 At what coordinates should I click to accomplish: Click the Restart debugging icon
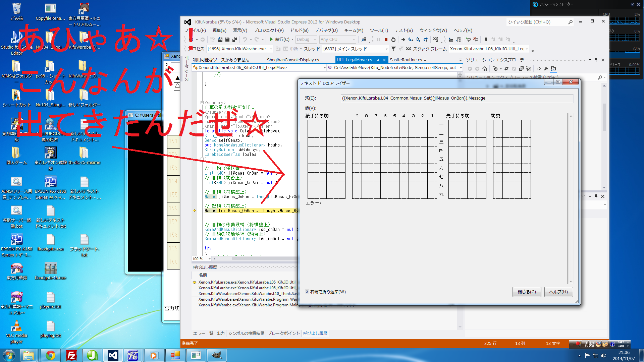pos(393,40)
